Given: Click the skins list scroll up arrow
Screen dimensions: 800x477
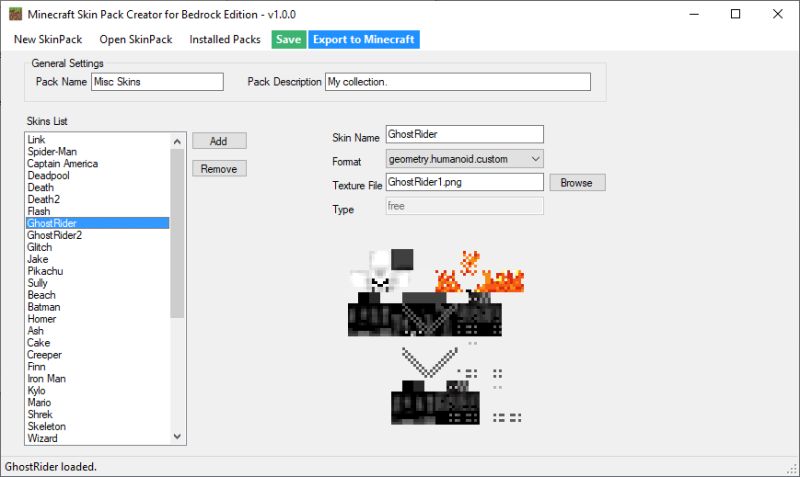Looking at the screenshot, I should pyautogui.click(x=177, y=141).
